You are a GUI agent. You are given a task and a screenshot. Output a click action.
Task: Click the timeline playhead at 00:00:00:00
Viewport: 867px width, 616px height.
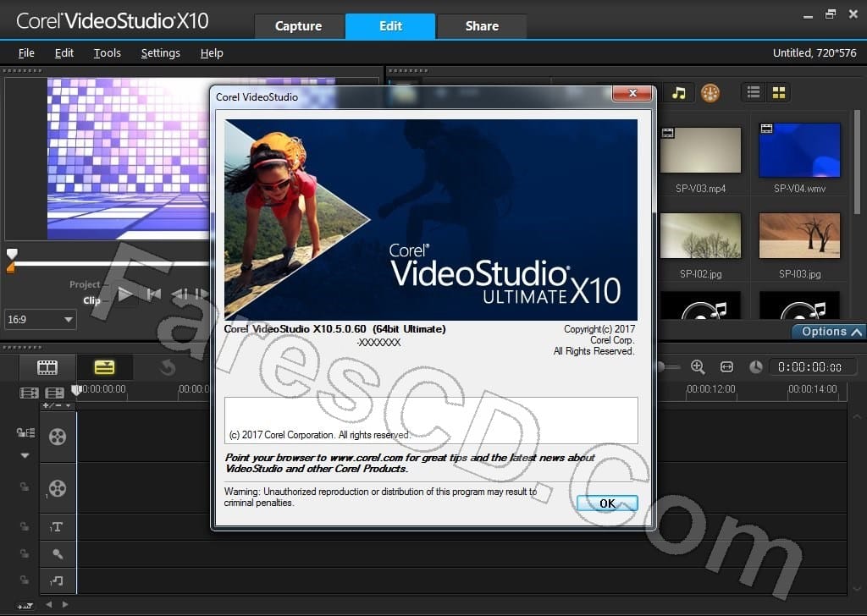tap(77, 391)
